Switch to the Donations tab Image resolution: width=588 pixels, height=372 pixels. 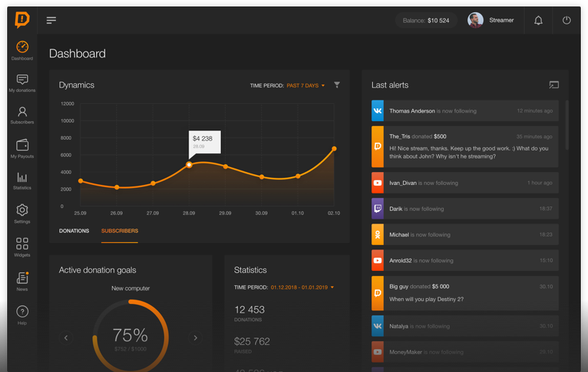(x=74, y=231)
